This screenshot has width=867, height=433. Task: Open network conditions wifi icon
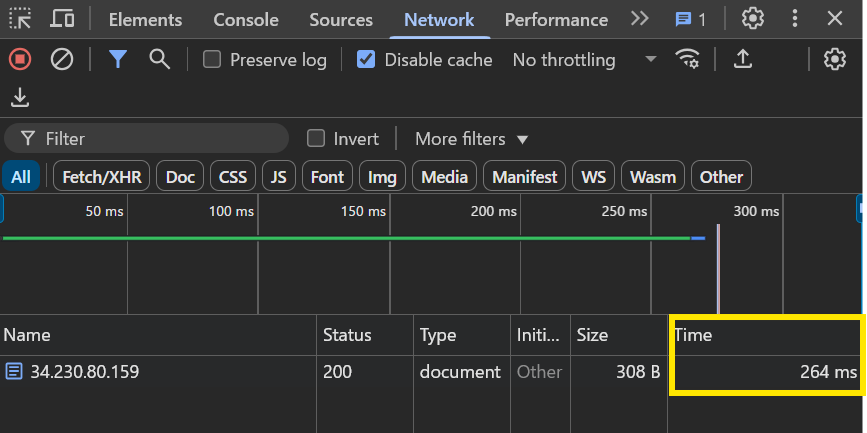click(x=687, y=59)
